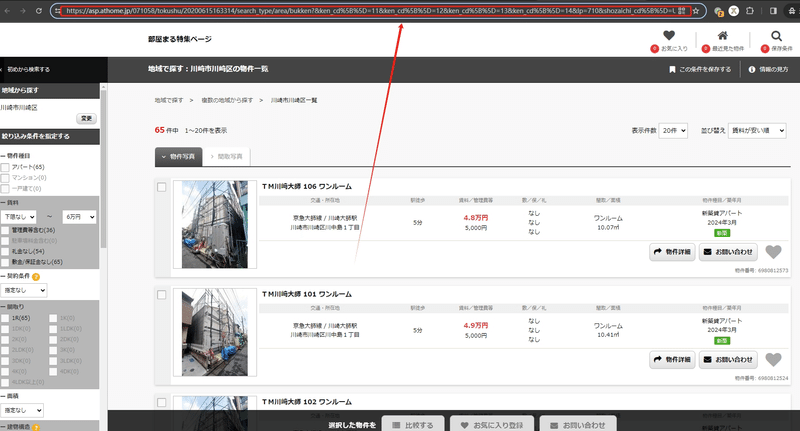Check the 礼金なし(54) option
800x431 pixels.
point(5,251)
